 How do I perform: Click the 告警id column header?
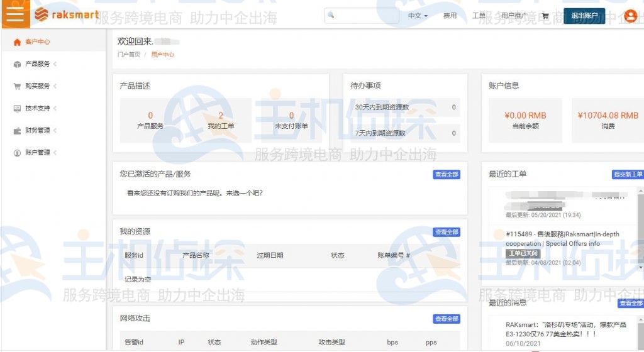tap(134, 342)
